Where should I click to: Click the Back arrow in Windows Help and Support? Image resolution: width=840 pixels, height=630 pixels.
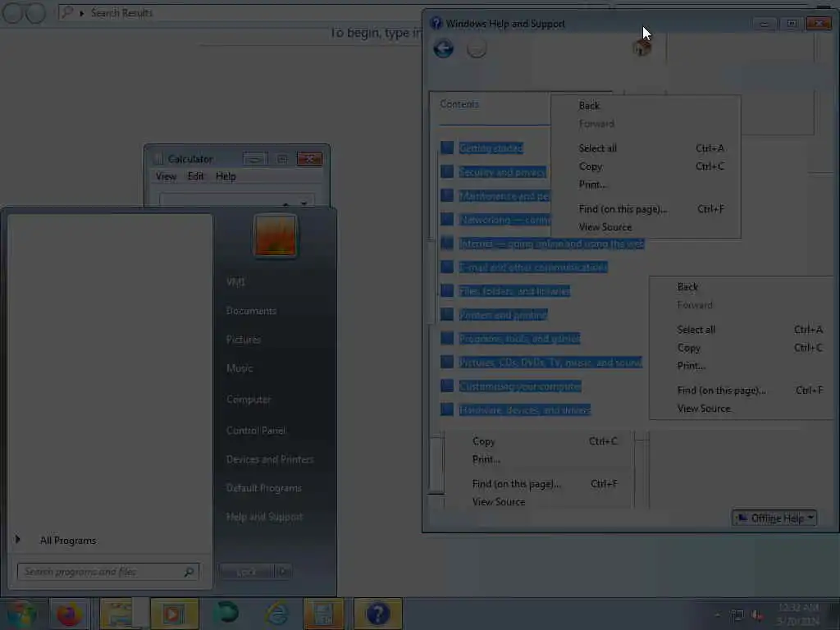click(x=443, y=48)
